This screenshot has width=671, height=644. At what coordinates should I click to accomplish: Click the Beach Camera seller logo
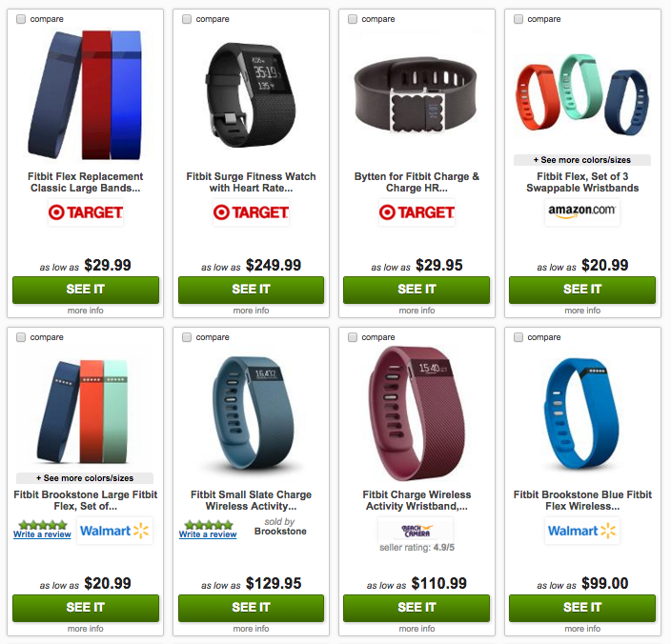[x=416, y=531]
